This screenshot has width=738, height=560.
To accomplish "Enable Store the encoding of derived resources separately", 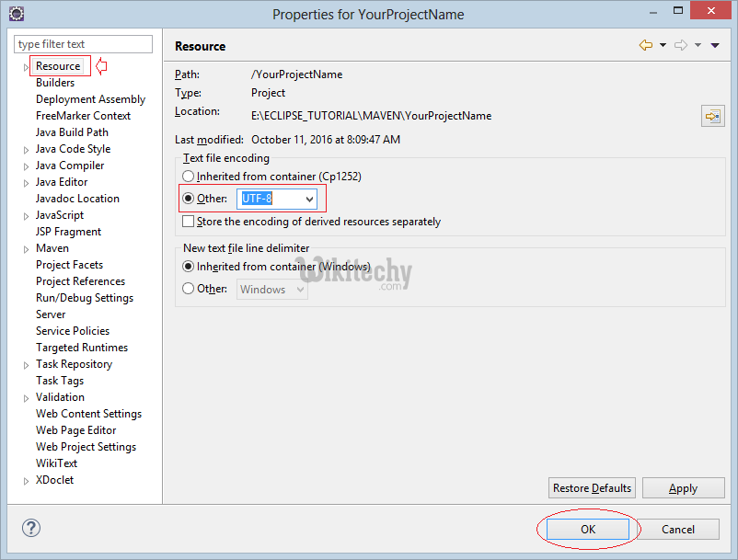I will (x=189, y=222).
